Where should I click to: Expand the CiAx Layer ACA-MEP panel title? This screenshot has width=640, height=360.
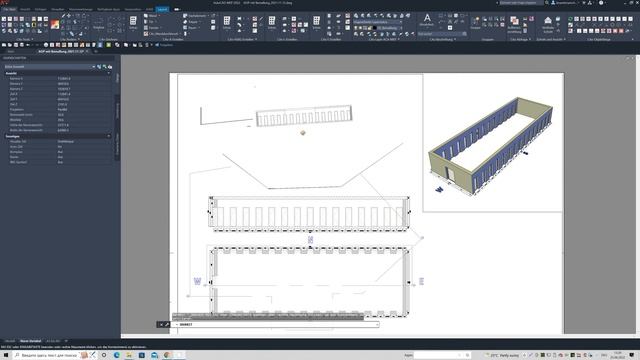384,40
